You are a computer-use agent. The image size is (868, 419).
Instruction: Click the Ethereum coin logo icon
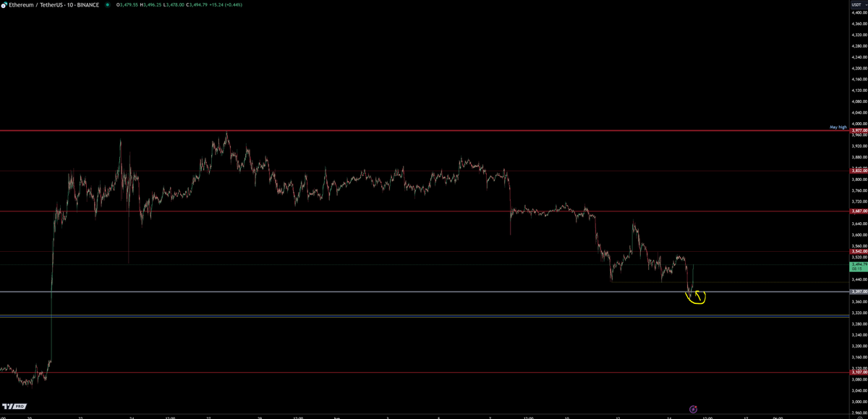4,4
